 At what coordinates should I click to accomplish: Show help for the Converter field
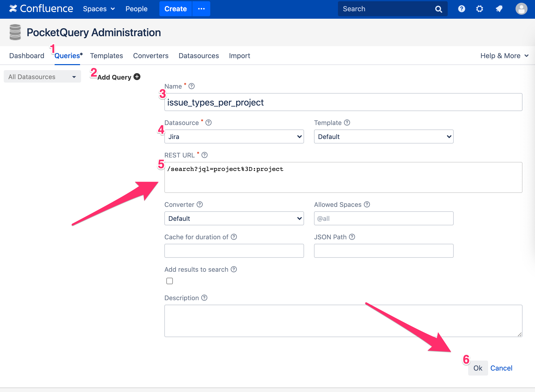(200, 204)
